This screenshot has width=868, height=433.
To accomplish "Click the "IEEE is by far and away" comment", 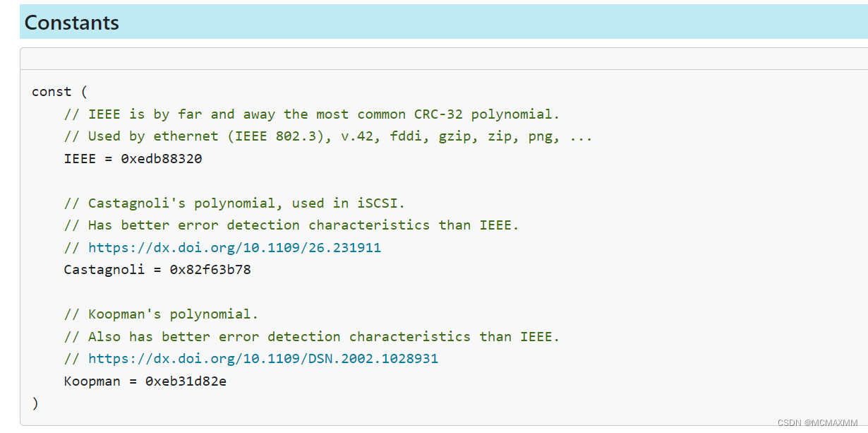I will tap(311, 114).
